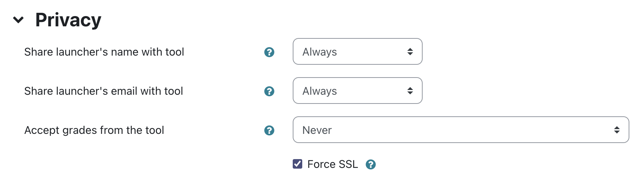Click the Force SSL help icon
Image resolution: width=644 pixels, height=188 pixels.
click(371, 165)
